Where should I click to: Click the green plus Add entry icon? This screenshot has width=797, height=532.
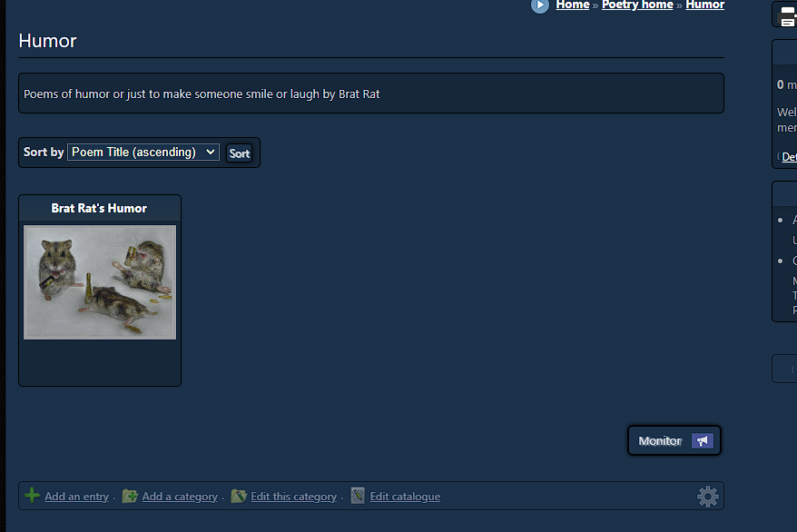pos(32,496)
